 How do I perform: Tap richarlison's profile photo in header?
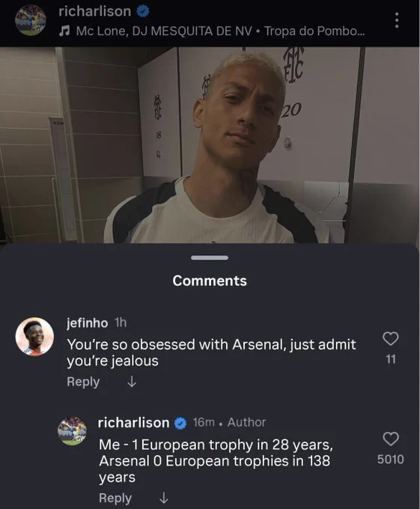[31, 20]
